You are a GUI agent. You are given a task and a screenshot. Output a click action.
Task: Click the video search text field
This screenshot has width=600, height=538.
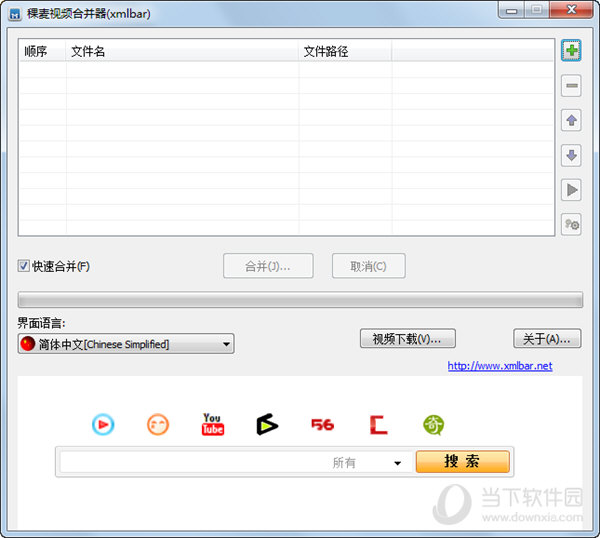coord(194,463)
